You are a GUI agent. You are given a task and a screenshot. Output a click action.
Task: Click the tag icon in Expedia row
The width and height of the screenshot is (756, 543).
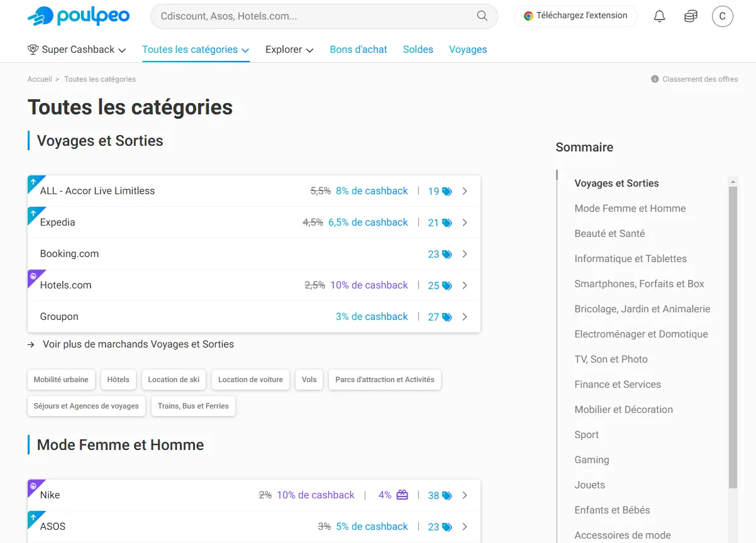coord(447,222)
